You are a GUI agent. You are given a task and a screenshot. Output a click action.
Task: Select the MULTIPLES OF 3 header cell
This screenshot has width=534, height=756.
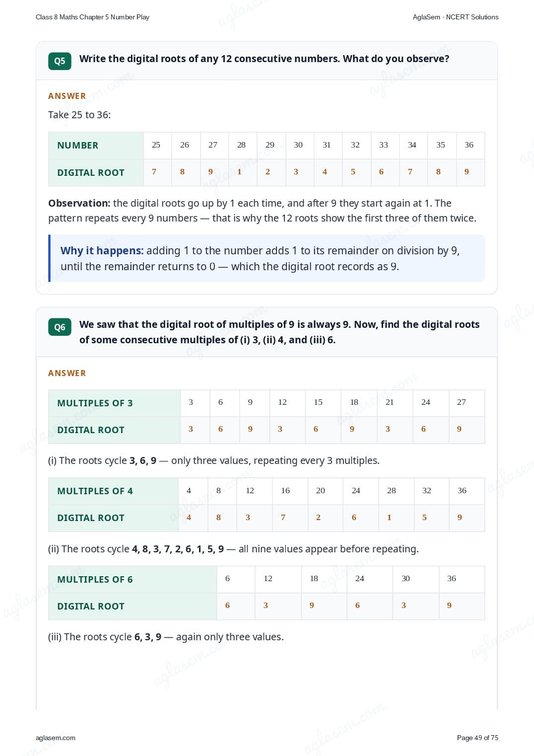pos(114,403)
